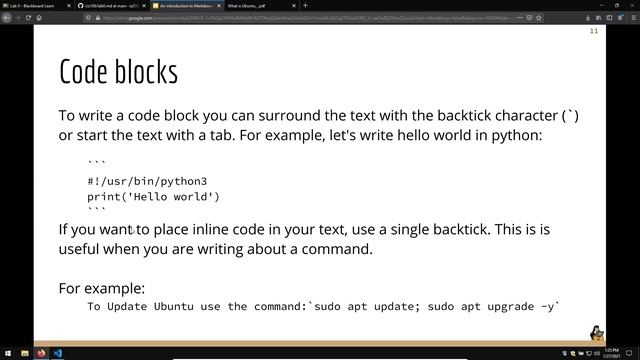Open the Firefox hamburger menu
This screenshot has width=640, height=360.
(x=633, y=18)
